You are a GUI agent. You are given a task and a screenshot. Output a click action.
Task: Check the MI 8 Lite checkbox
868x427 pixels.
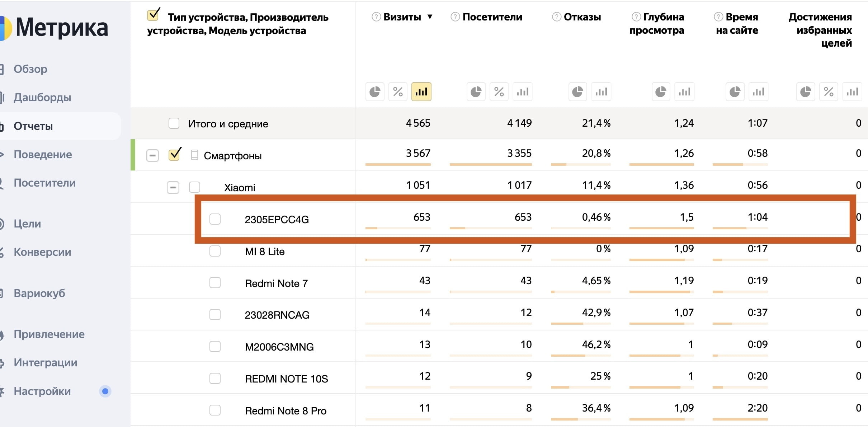tap(215, 251)
